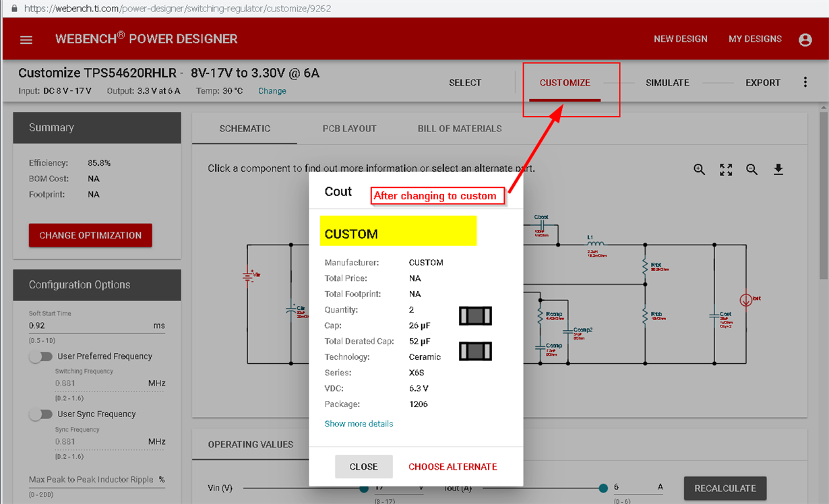Switch to the PCB LAYOUT tab
Viewport: 829px width, 504px height.
pyautogui.click(x=349, y=129)
